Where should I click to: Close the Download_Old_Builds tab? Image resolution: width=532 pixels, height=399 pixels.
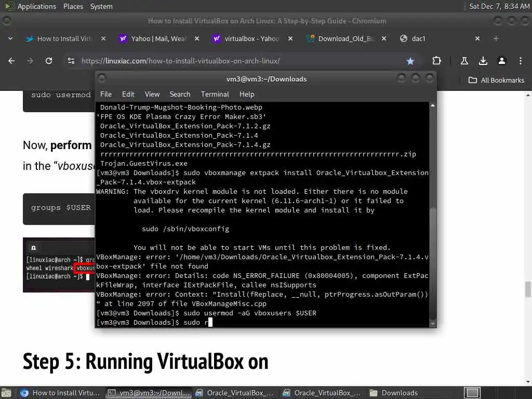pyautogui.click(x=384, y=38)
